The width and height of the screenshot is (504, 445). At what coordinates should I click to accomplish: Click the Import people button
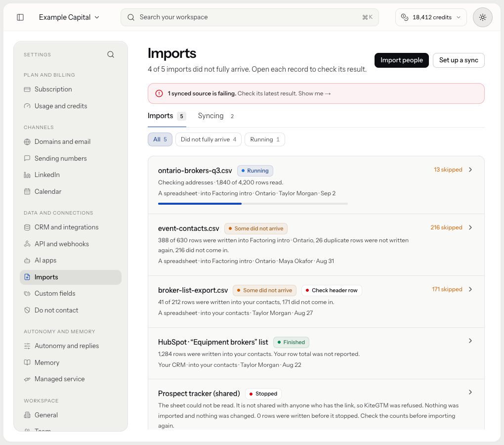point(401,60)
